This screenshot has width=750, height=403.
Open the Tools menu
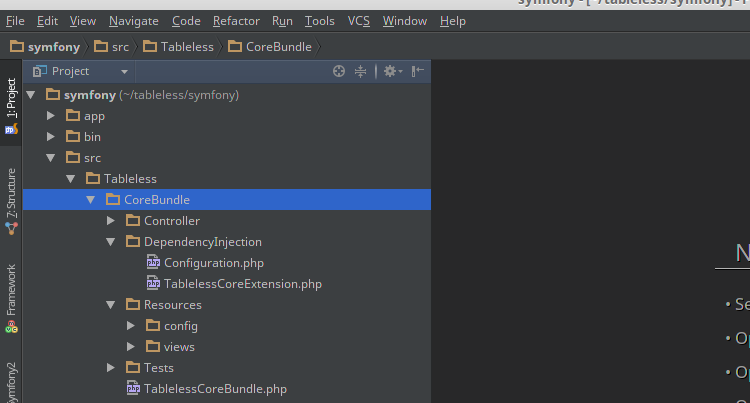(x=320, y=21)
